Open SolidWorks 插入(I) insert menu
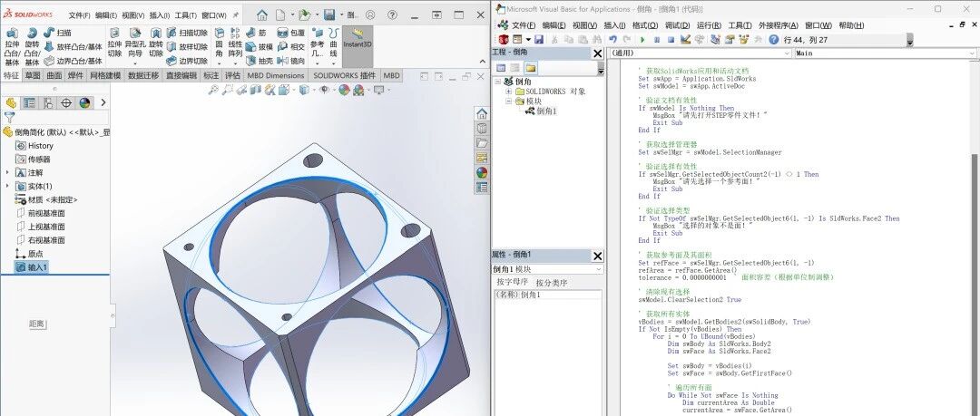Screen dimensions: 980x416 click(x=158, y=15)
